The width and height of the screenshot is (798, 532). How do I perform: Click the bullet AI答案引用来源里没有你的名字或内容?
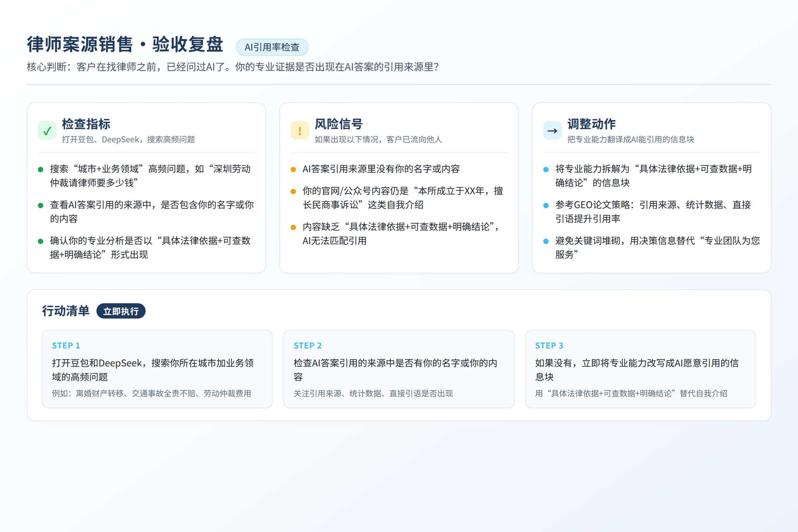click(x=381, y=169)
